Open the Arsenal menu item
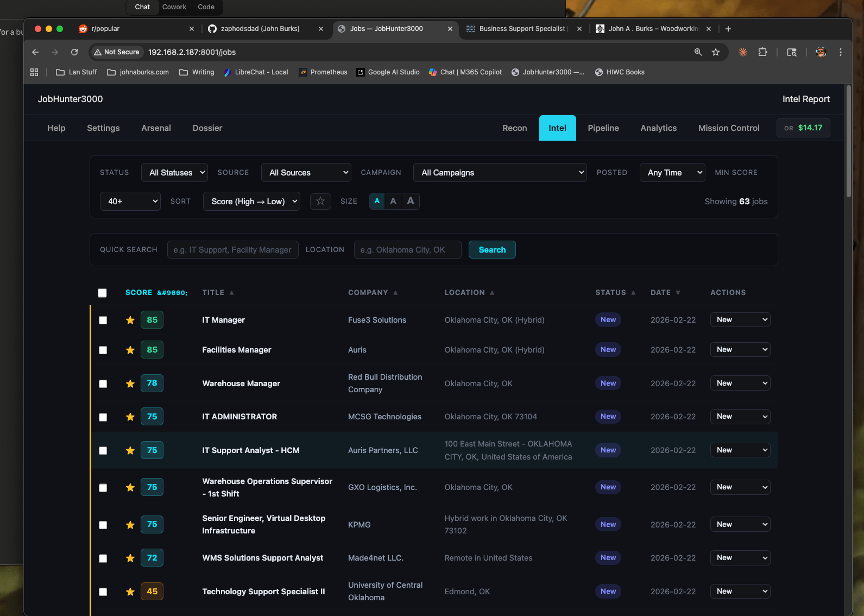The image size is (864, 616). pyautogui.click(x=156, y=128)
